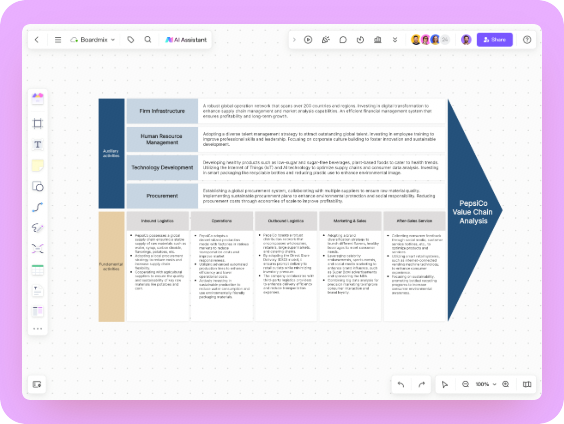Image resolution: width=564 pixels, height=424 pixels.
Task: Click the third collaborator avatar
Action: 435,40
